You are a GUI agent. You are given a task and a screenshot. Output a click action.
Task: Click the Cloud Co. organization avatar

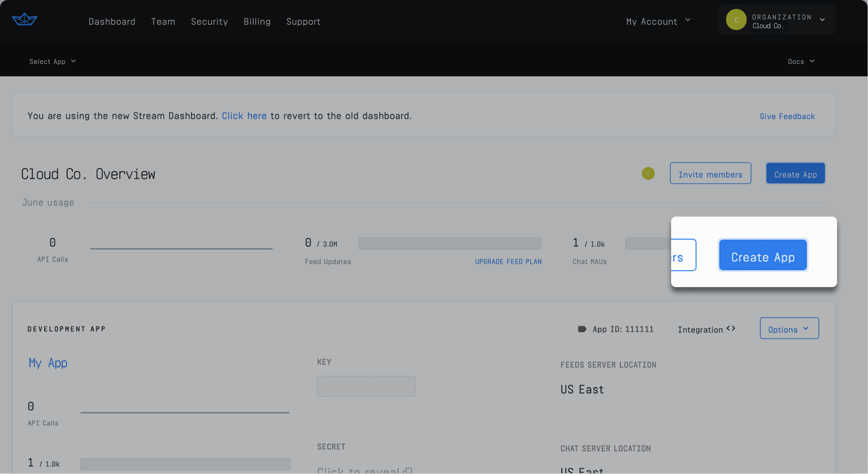coord(736,20)
